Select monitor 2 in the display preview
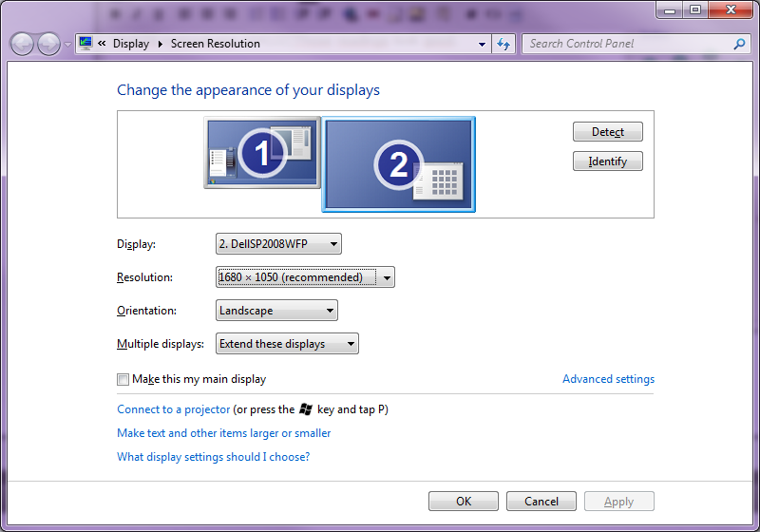The image size is (760, 532). [398, 164]
